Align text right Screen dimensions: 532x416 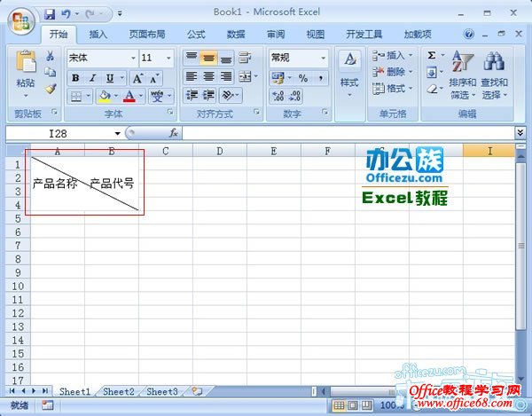click(x=226, y=76)
